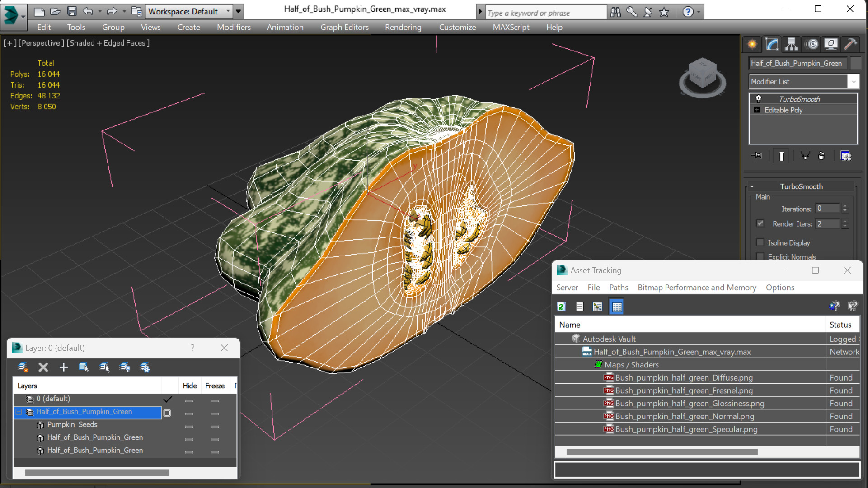Screen dimensions: 868x488
Task: Open Bitmap Performance and Memory menu
Action: [x=697, y=288]
